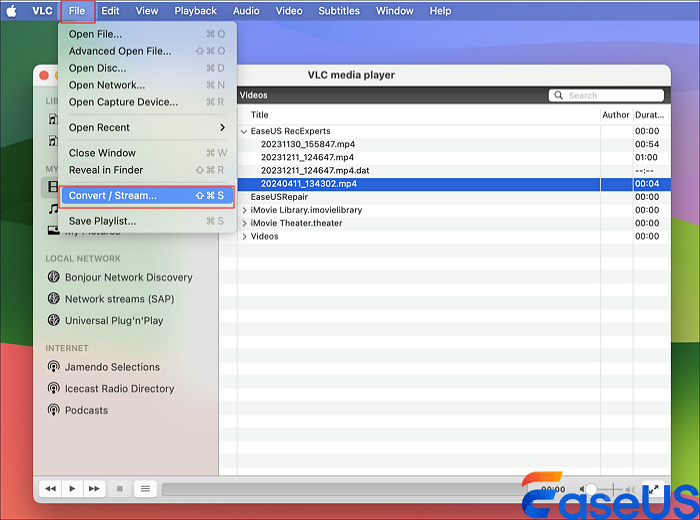Open the Apple menu
700x520 pixels.
coord(11,11)
